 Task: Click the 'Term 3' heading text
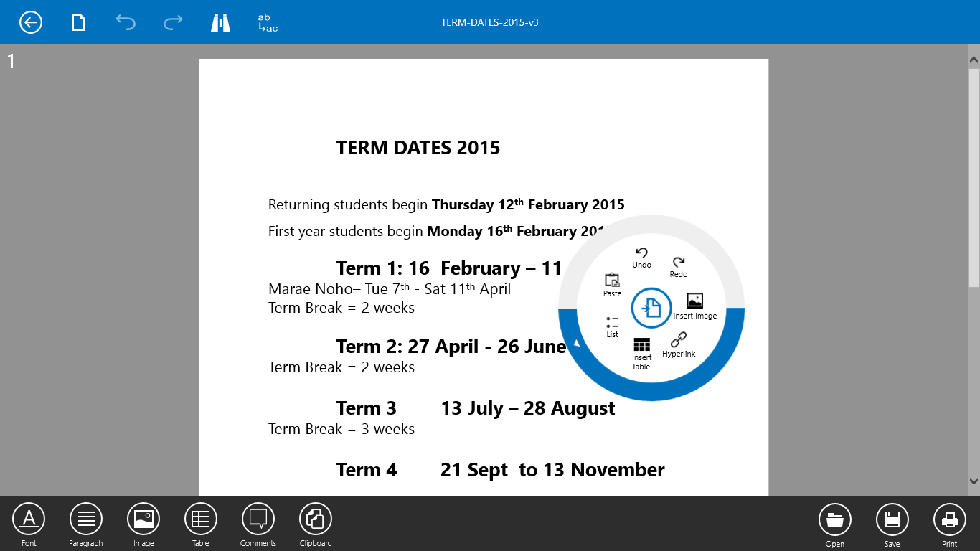pyautogui.click(x=366, y=408)
